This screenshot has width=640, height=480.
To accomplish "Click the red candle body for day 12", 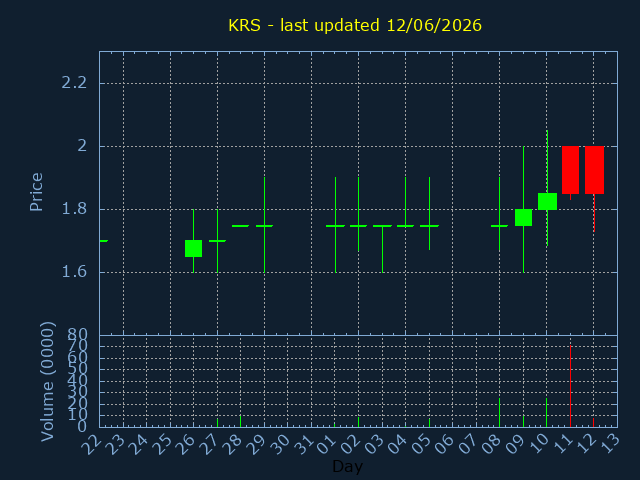I will [x=594, y=170].
